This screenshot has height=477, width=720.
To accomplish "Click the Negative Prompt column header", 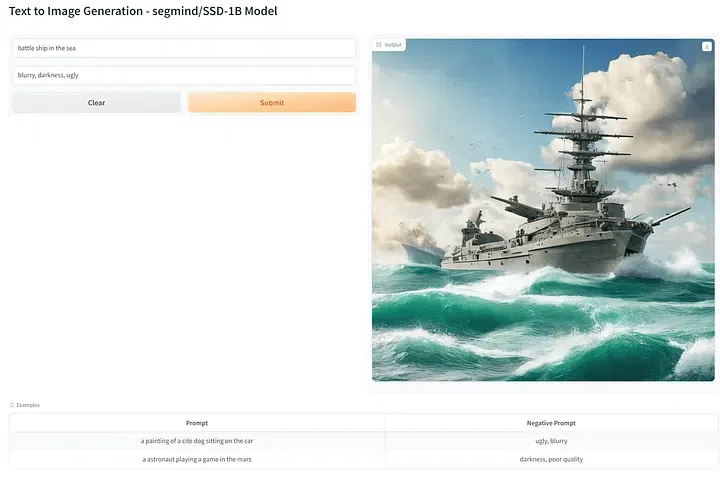I will [551, 423].
